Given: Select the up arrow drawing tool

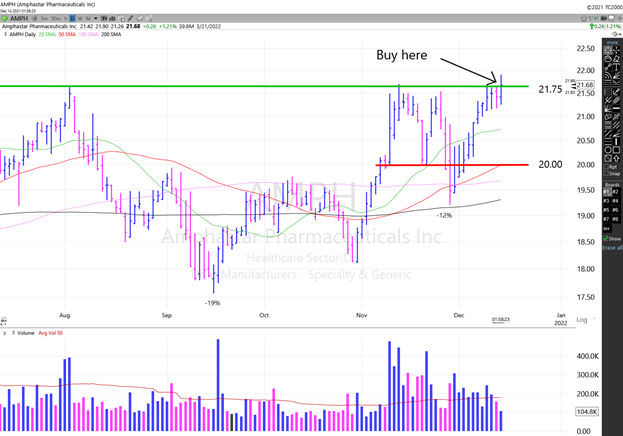Looking at the screenshot, I should (617, 158).
